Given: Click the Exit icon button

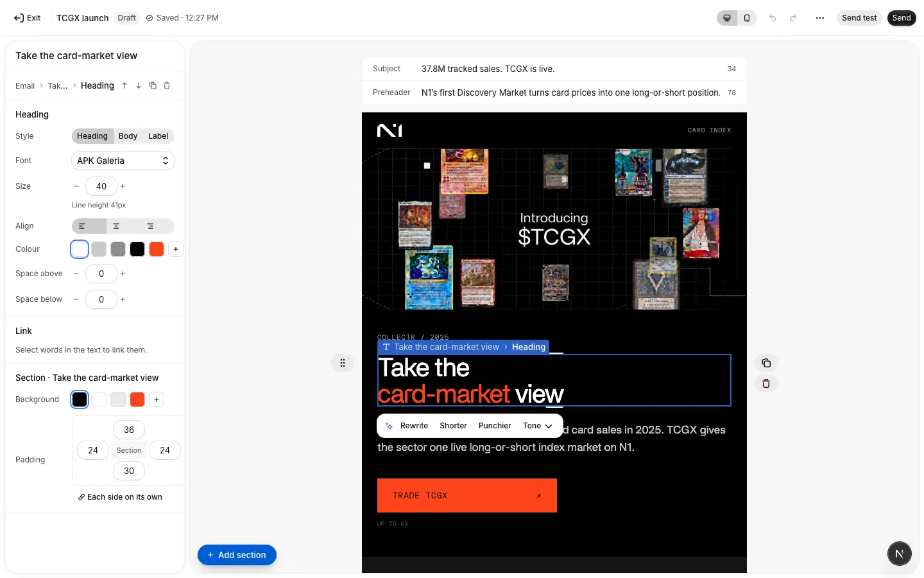Looking at the screenshot, I should 27,18.
